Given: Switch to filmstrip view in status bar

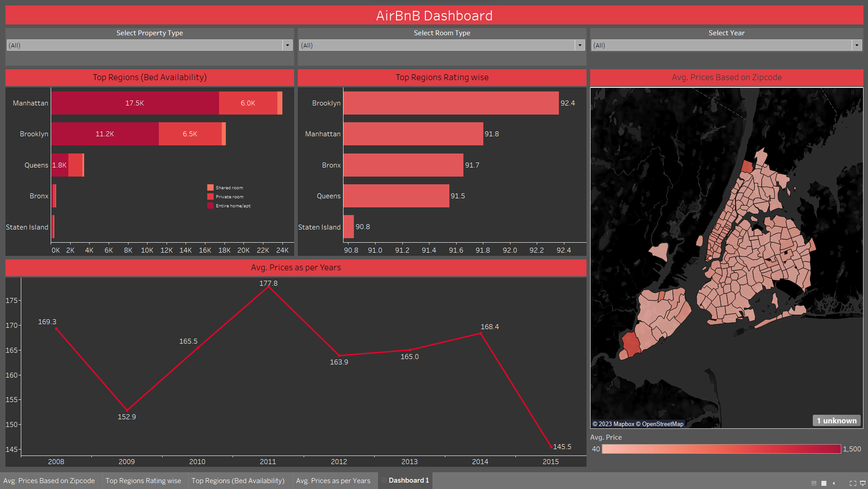Looking at the screenshot, I should 814,483.
